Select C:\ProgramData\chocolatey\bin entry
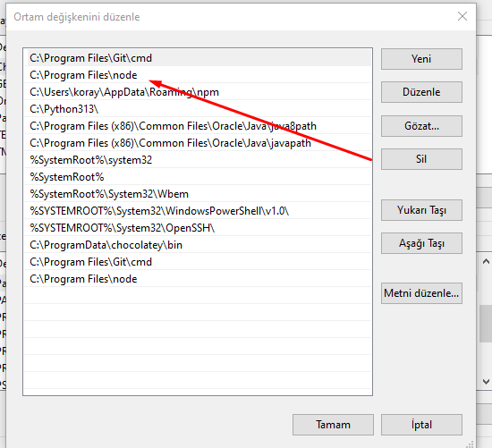The image size is (492, 448). (198, 245)
